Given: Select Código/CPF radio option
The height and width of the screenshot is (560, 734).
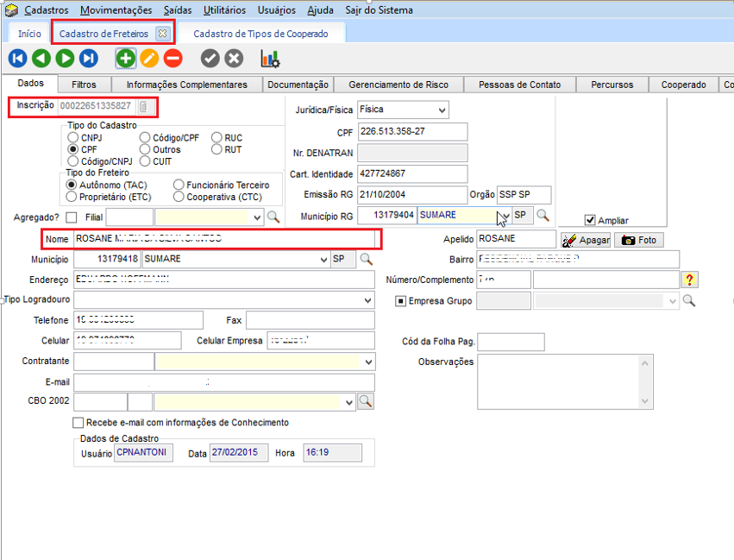Looking at the screenshot, I should (x=145, y=138).
